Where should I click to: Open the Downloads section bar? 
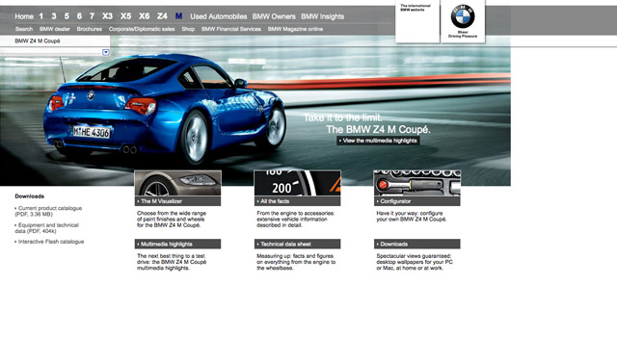[417, 244]
